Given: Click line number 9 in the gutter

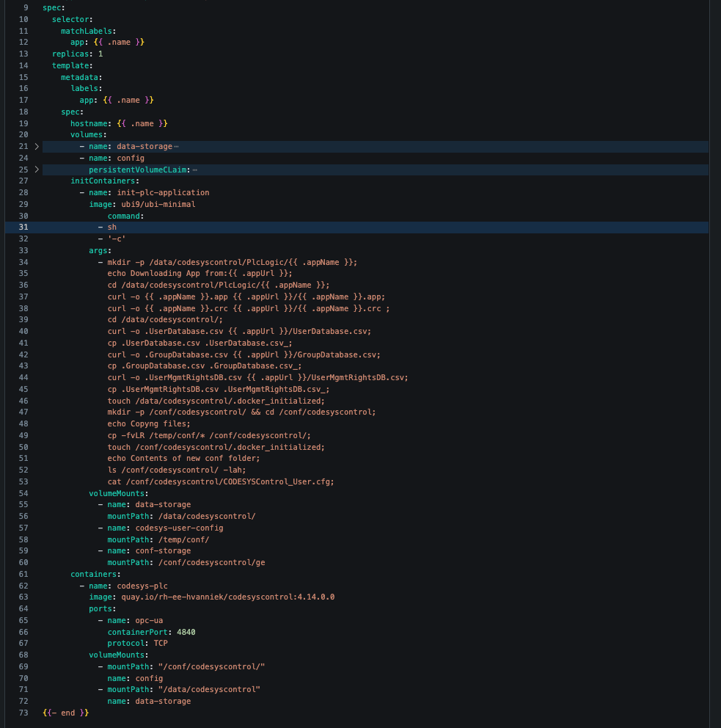Looking at the screenshot, I should (x=26, y=7).
